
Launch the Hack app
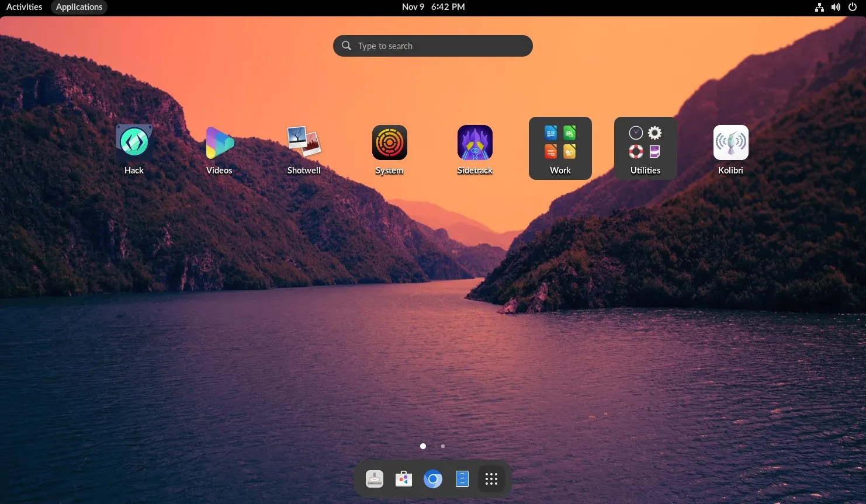pyautogui.click(x=134, y=142)
